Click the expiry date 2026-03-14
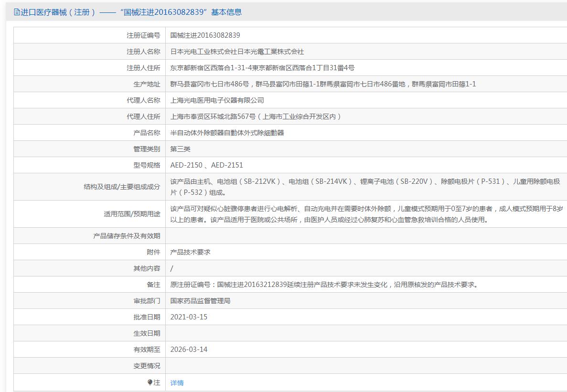The height and width of the screenshot is (392, 567). click(189, 350)
